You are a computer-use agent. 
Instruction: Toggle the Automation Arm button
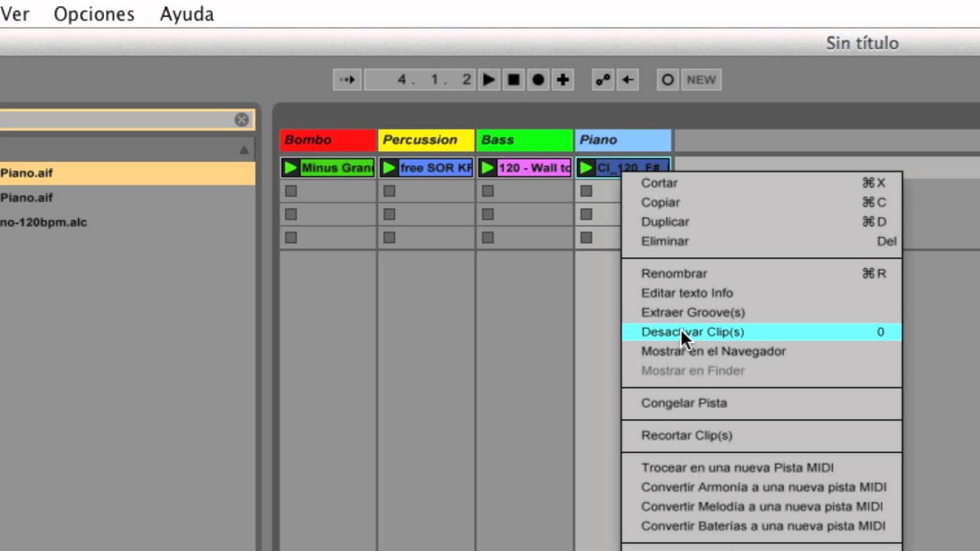[x=603, y=80]
